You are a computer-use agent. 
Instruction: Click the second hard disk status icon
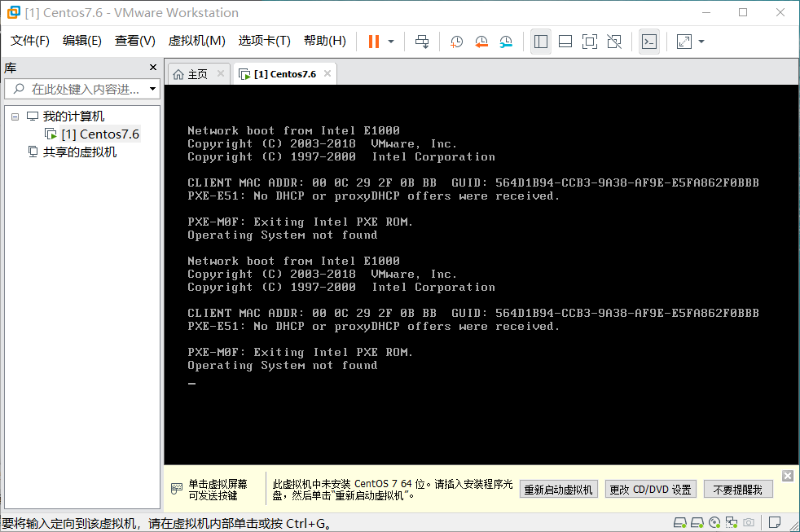click(697, 522)
